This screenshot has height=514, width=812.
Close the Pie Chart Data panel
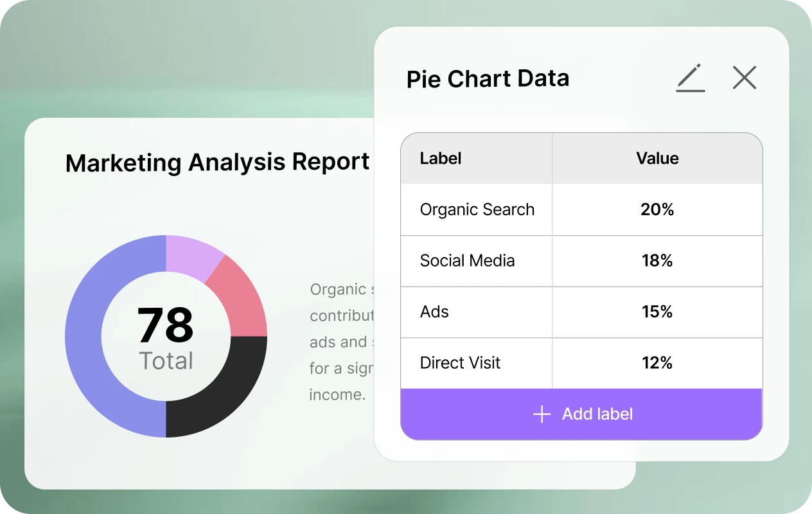click(x=744, y=77)
